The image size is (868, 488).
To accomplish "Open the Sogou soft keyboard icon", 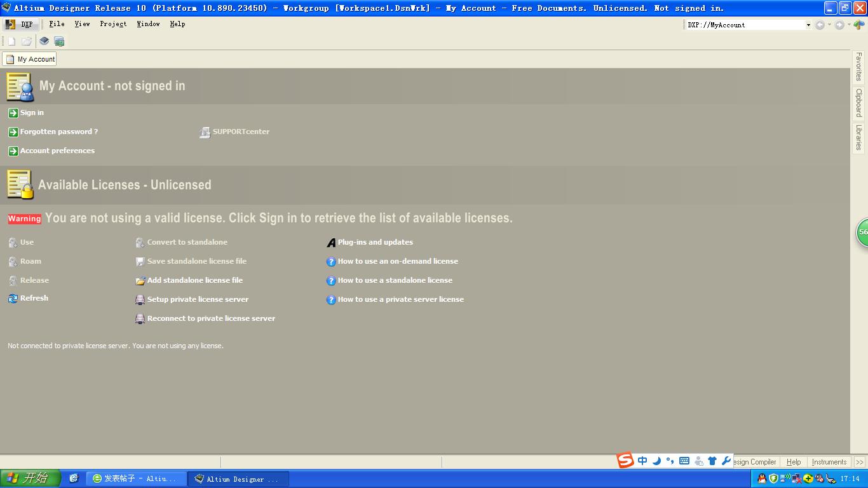I will point(684,461).
